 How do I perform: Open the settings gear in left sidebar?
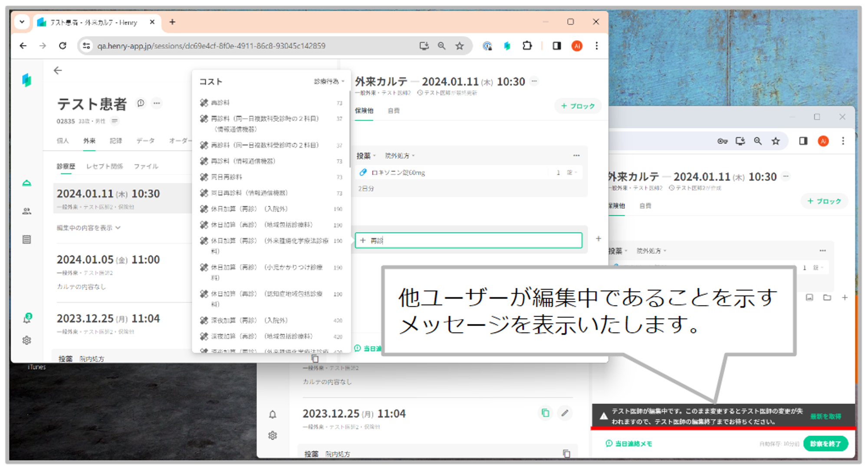[27, 340]
